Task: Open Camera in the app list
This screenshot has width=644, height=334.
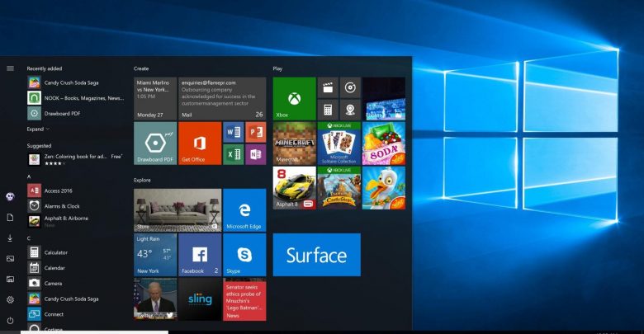Action: click(75, 283)
